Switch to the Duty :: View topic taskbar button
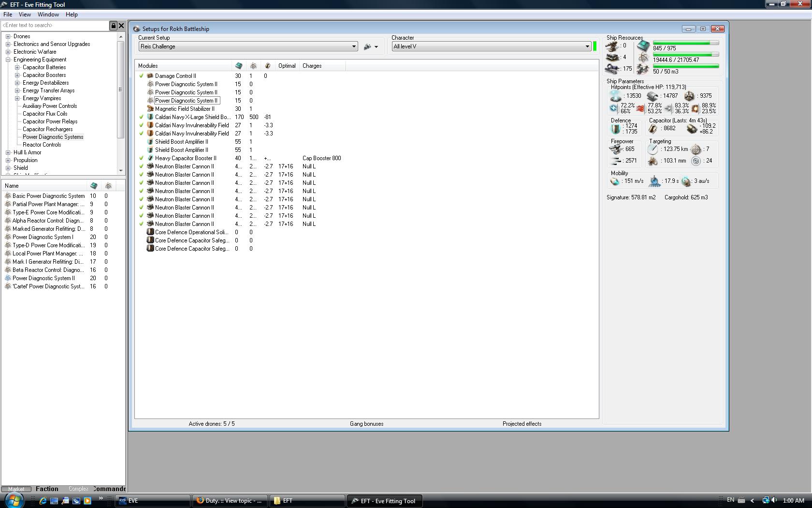Viewport: 812px width, 508px height. click(230, 501)
